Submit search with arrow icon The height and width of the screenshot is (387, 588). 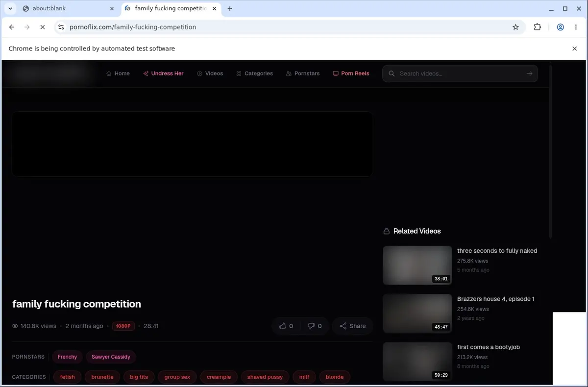(x=529, y=73)
